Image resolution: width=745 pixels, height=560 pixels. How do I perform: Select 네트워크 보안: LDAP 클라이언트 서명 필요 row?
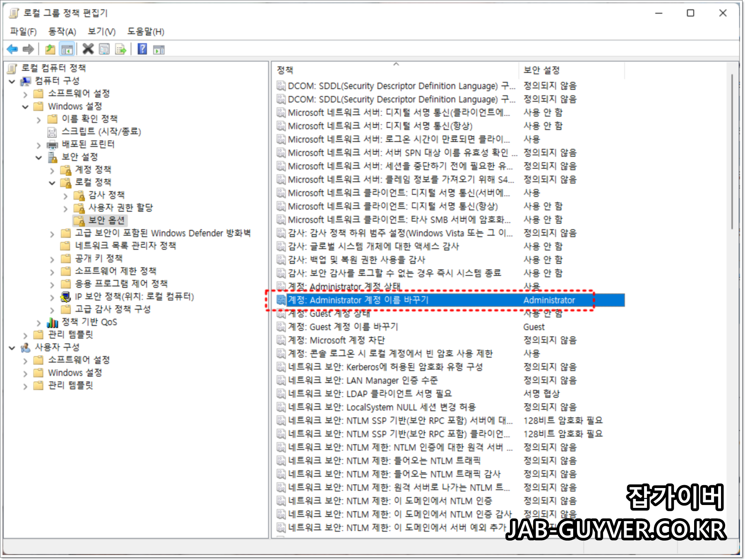pos(450,393)
